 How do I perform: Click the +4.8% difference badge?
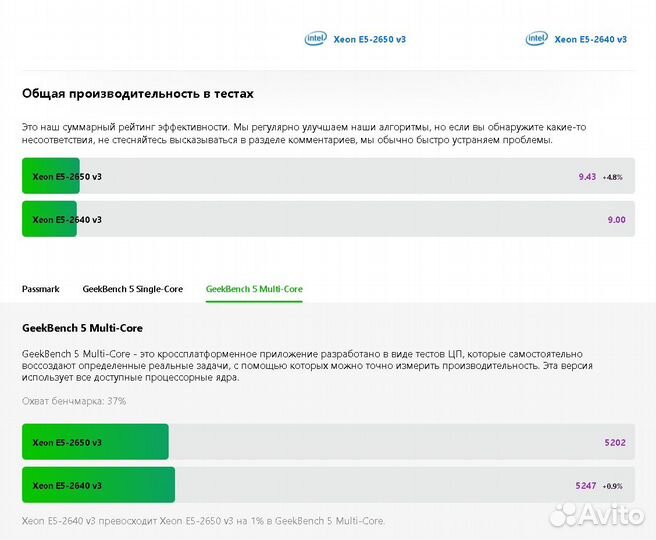click(612, 177)
